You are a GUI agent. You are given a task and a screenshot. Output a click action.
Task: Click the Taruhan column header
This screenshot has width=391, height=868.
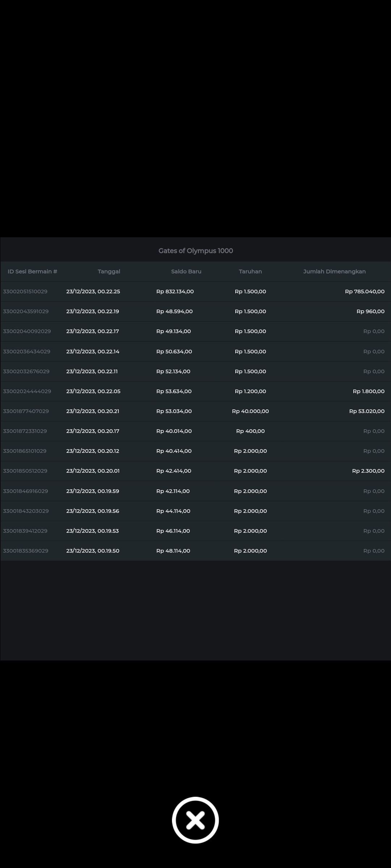[250, 272]
